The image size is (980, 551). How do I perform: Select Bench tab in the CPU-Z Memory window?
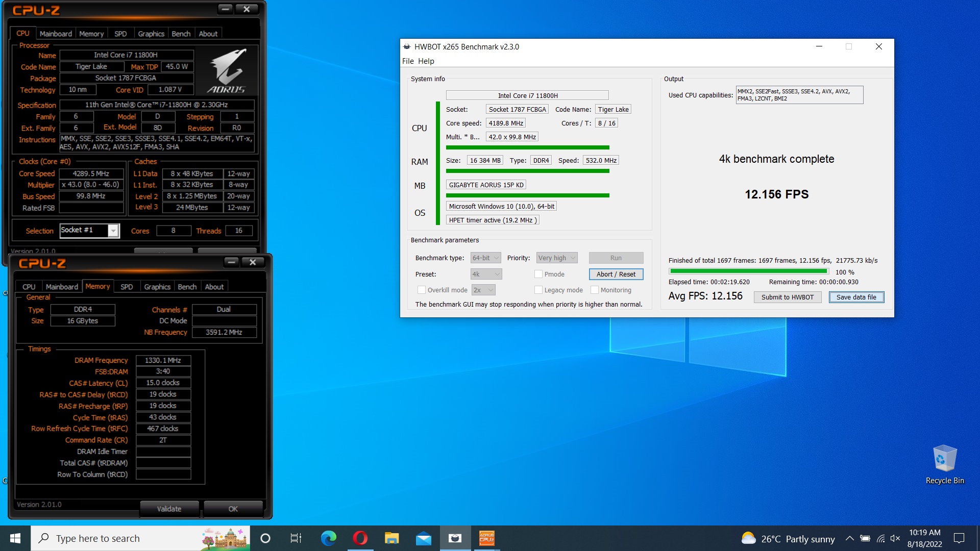click(187, 287)
